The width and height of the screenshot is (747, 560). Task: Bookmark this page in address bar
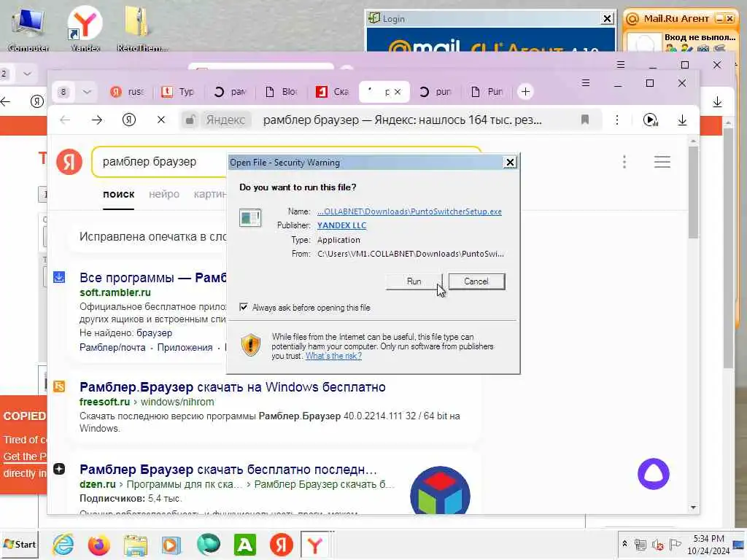[x=585, y=120]
